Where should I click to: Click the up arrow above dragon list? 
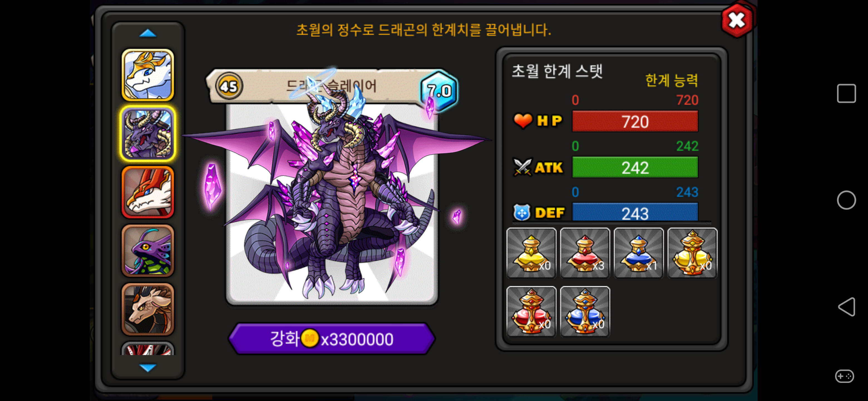coord(147,33)
